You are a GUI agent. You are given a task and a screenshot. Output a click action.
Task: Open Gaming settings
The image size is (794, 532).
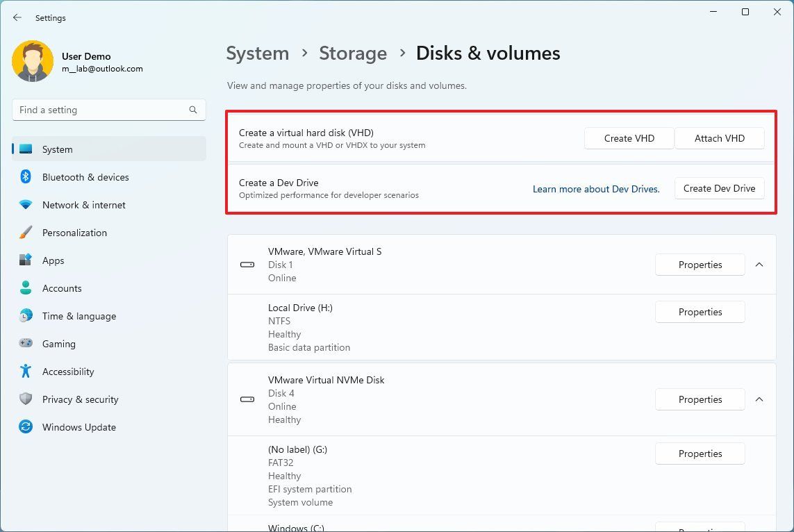point(58,344)
